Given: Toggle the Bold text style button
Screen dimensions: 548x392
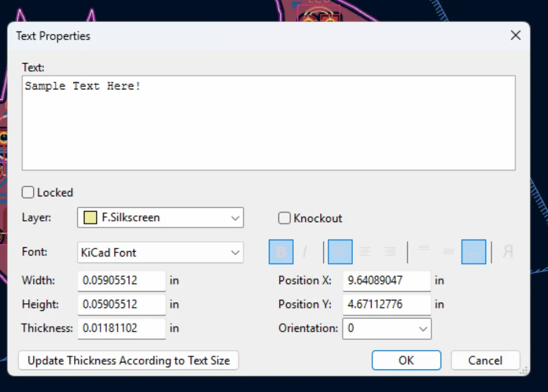Looking at the screenshot, I should (x=281, y=252).
